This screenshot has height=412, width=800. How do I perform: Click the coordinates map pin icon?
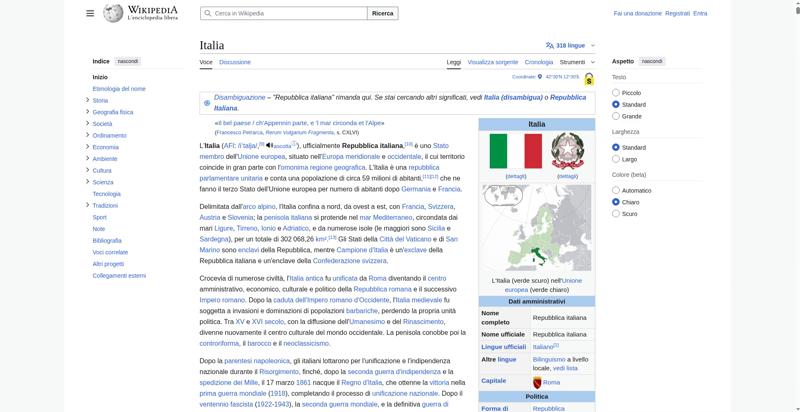[541, 76]
